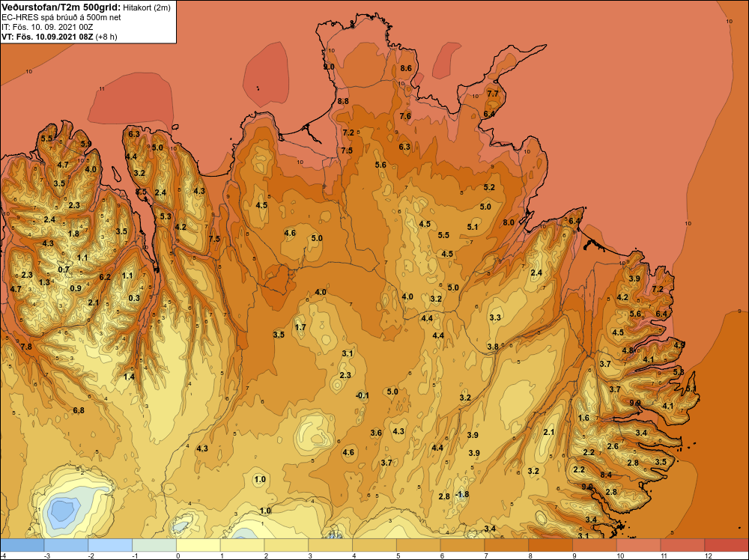The width and height of the screenshot is (749, 560).
Task: Click the 'VT: Fös. 10.09.2021 08Z' valid time
Action: click(47, 37)
